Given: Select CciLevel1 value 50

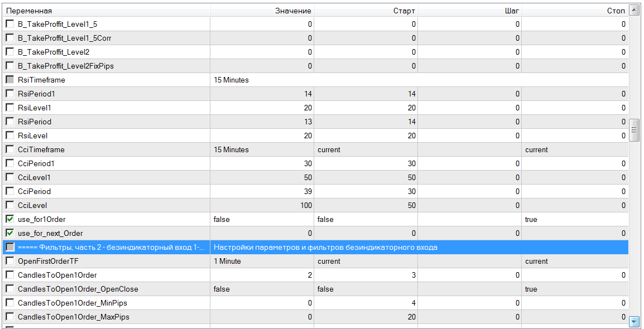Looking at the screenshot, I should click(307, 178).
